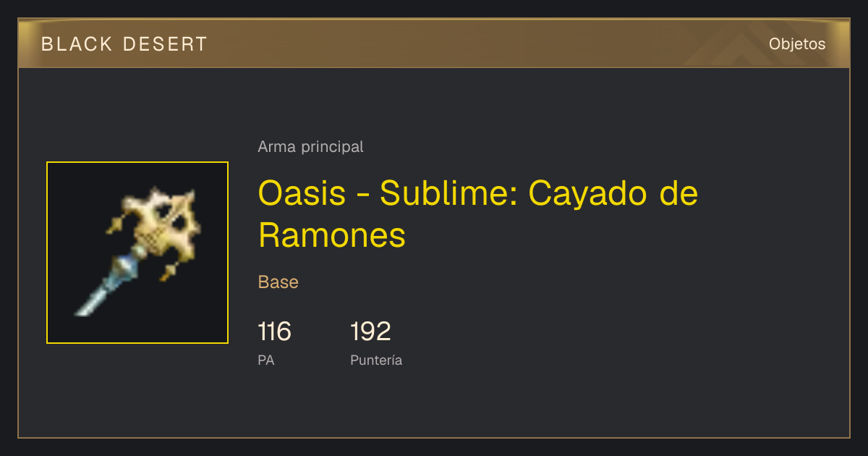The image size is (868, 456).
Task: Select the Base enhancement level label
Action: point(278,282)
